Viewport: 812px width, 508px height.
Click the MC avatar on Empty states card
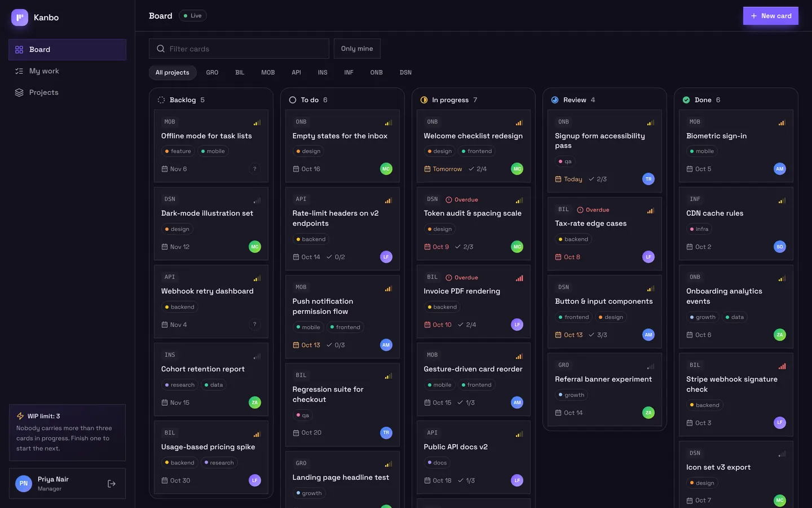point(386,169)
